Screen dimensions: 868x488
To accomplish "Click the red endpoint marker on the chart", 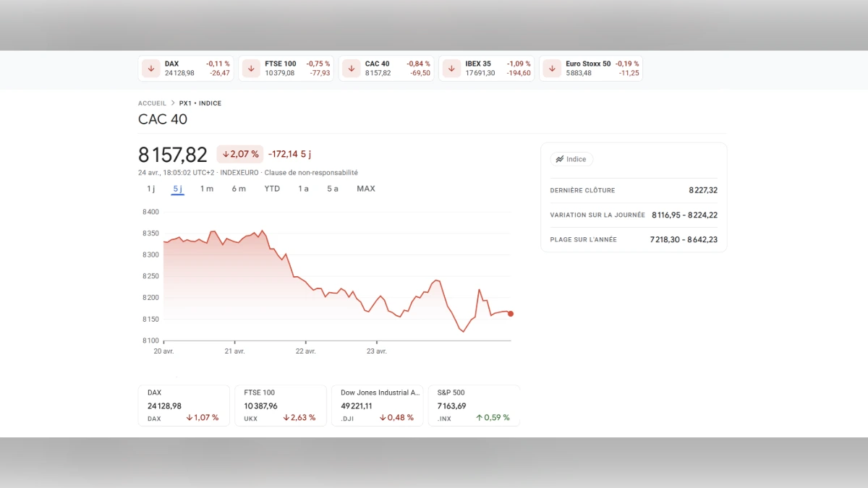I will [511, 314].
